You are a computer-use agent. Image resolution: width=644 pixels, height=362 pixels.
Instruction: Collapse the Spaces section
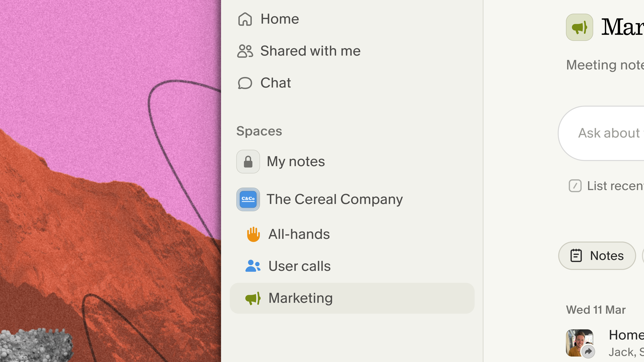pos(259,131)
